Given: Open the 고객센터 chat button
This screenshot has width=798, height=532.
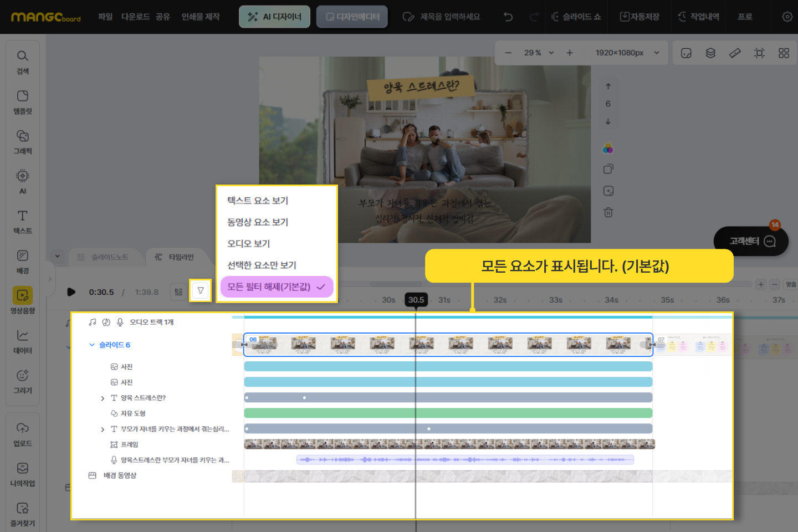Looking at the screenshot, I should (x=751, y=241).
